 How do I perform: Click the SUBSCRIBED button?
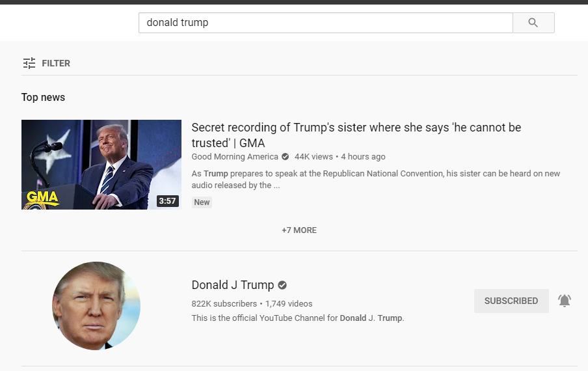tap(511, 301)
